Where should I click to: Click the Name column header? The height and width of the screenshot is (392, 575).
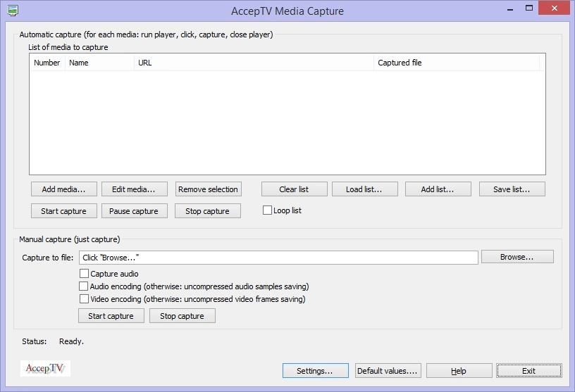[100, 63]
